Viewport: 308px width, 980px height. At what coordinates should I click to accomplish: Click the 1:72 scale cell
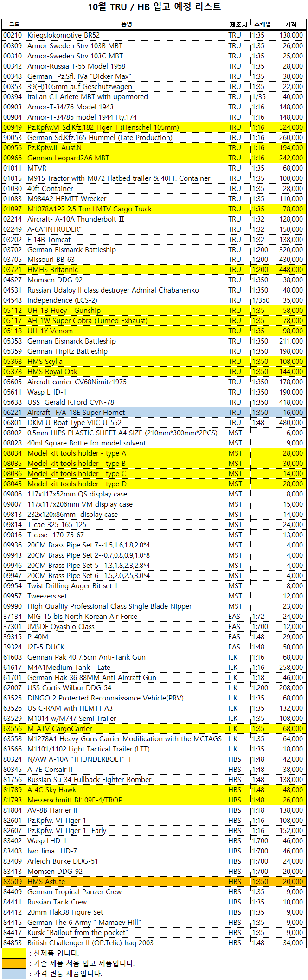tap(258, 617)
